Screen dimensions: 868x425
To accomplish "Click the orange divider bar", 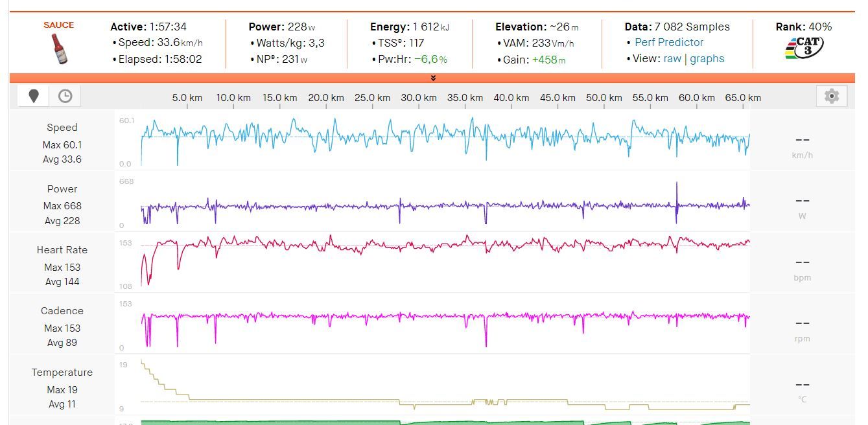I will point(259,78).
